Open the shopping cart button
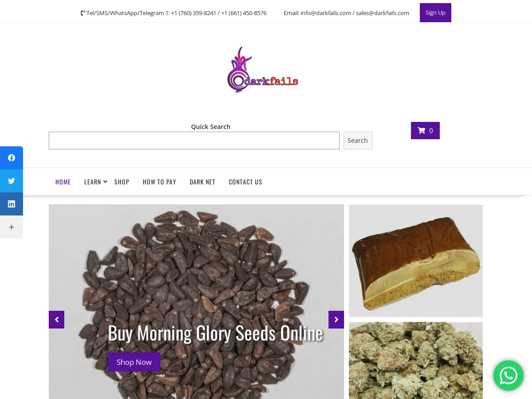The width and height of the screenshot is (532, 399). tap(425, 130)
